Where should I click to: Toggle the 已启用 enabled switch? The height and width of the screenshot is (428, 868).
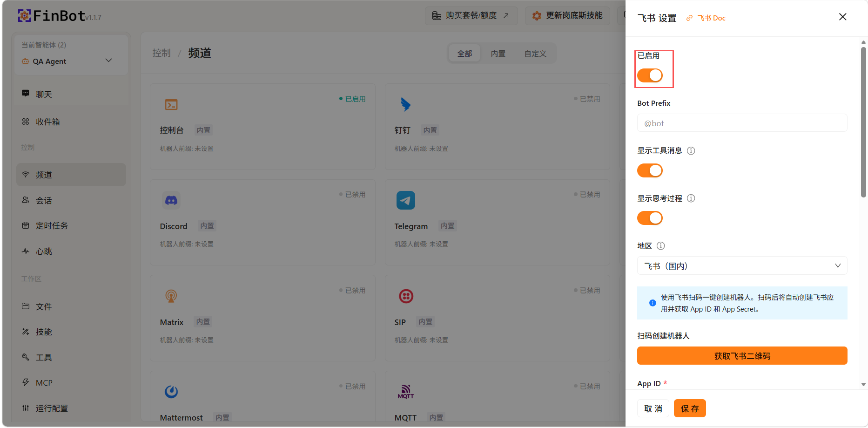650,75
